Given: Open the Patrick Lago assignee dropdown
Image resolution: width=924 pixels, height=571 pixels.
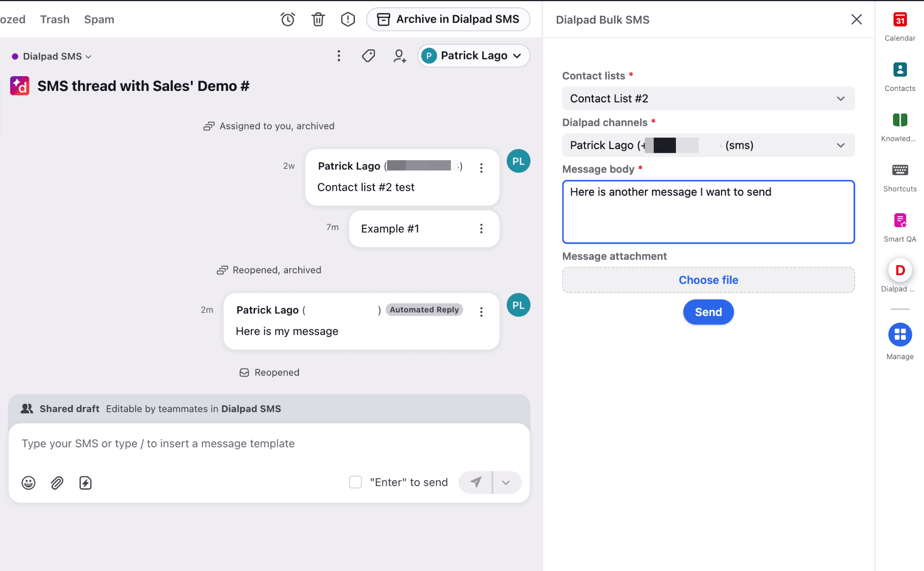Looking at the screenshot, I should (474, 56).
